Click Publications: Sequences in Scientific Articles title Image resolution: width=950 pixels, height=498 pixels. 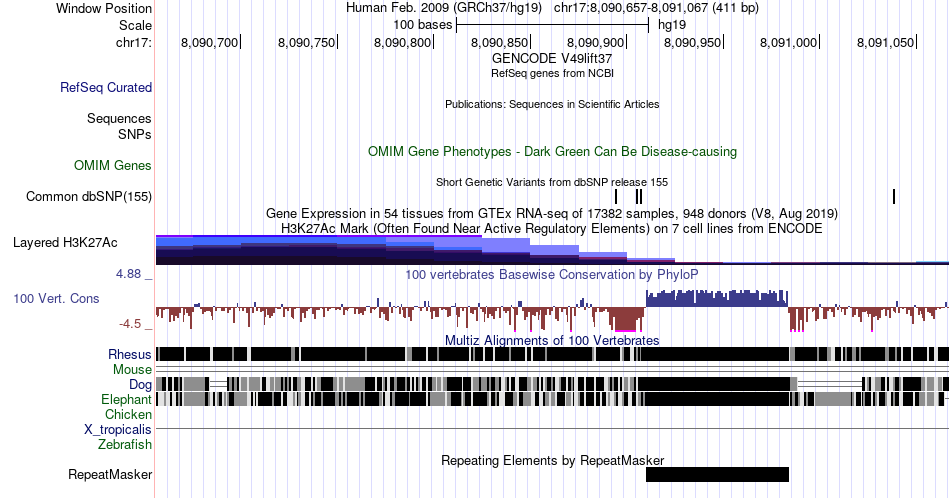click(x=552, y=104)
